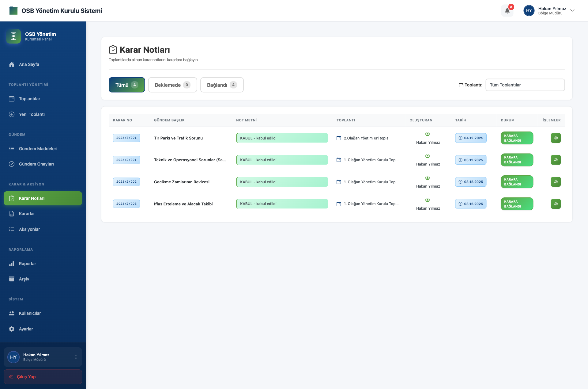Click the Karara Bağlandı badge for 2025/2/001
Image resolution: width=588 pixels, height=389 pixels.
click(517, 160)
